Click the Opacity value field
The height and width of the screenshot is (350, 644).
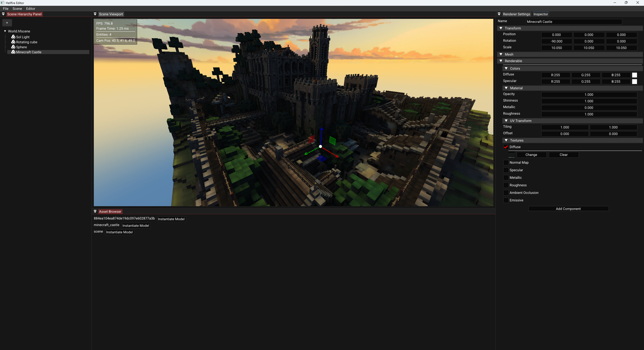(589, 95)
